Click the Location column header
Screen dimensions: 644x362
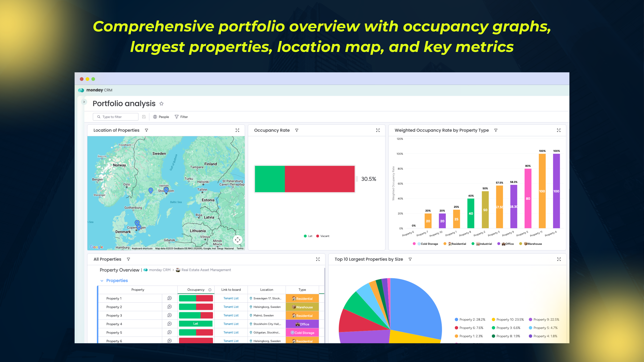pos(267,290)
